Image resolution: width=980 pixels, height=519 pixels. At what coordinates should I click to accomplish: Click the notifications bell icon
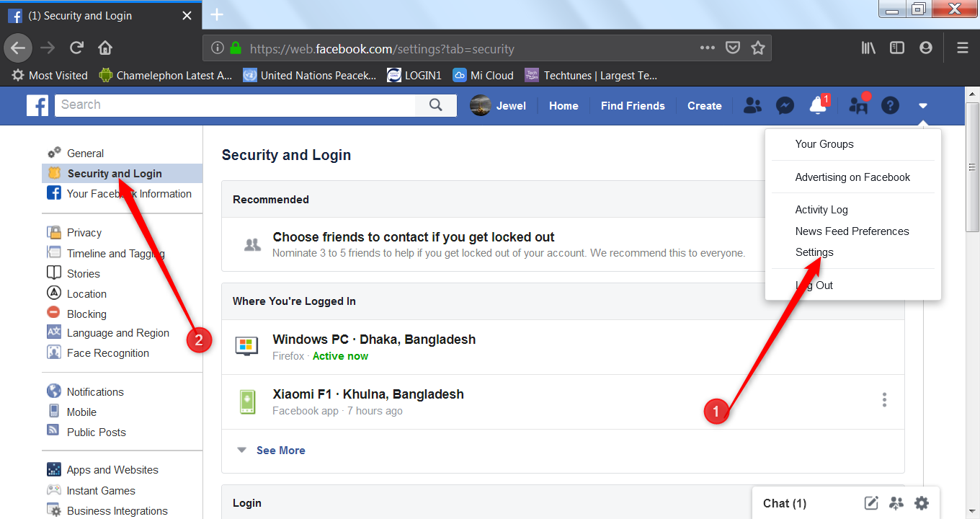[x=818, y=106]
